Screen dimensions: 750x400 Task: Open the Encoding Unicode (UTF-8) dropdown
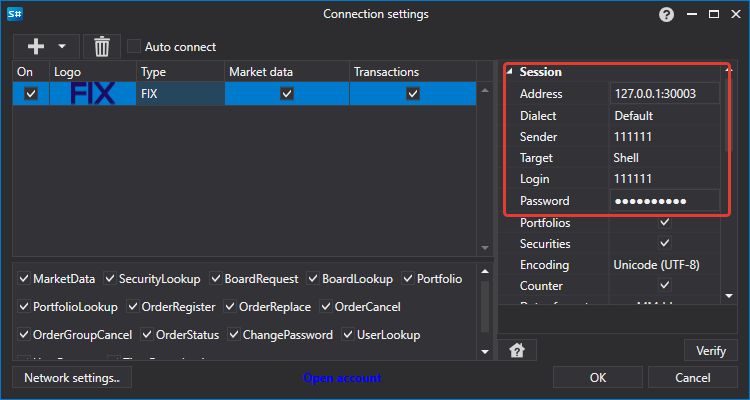(665, 265)
